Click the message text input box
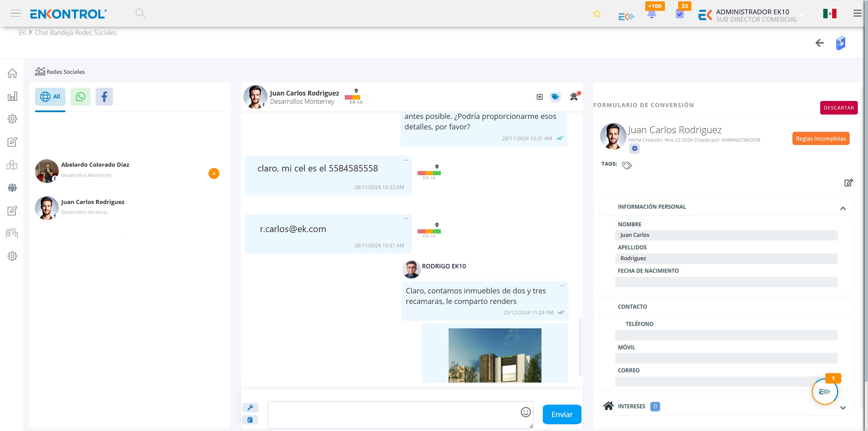 click(x=400, y=415)
